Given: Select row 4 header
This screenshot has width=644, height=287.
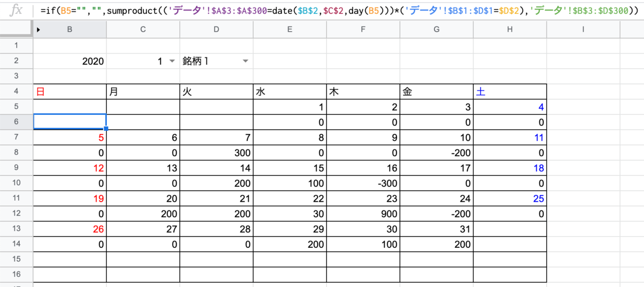Looking at the screenshot, I should pos(16,92).
